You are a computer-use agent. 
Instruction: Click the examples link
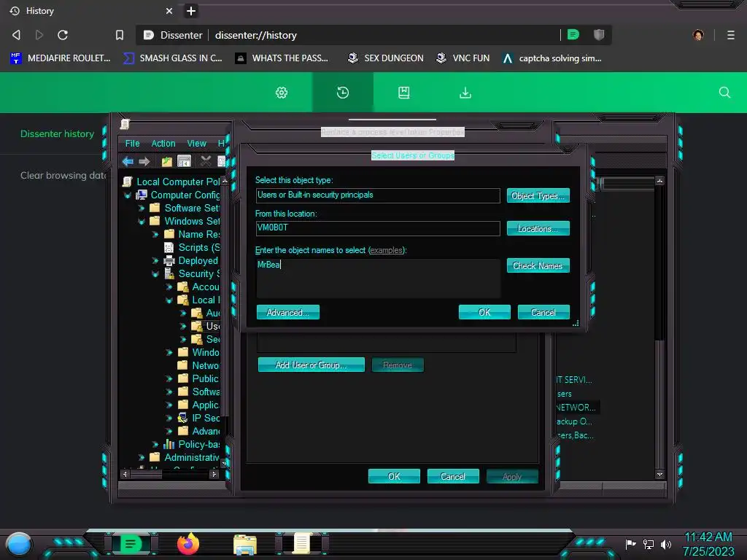coord(386,250)
